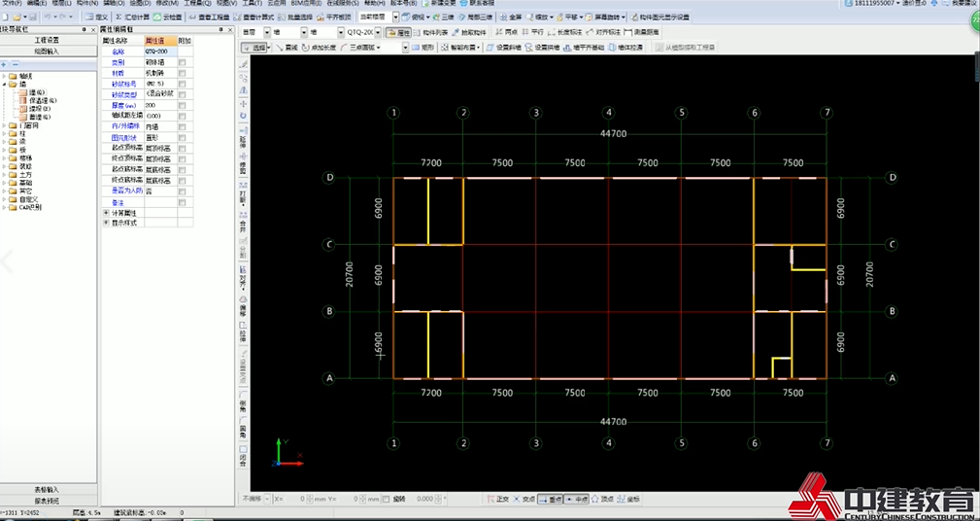Collapse the 墙 tree folder
This screenshot has height=521, width=980.
[5, 84]
